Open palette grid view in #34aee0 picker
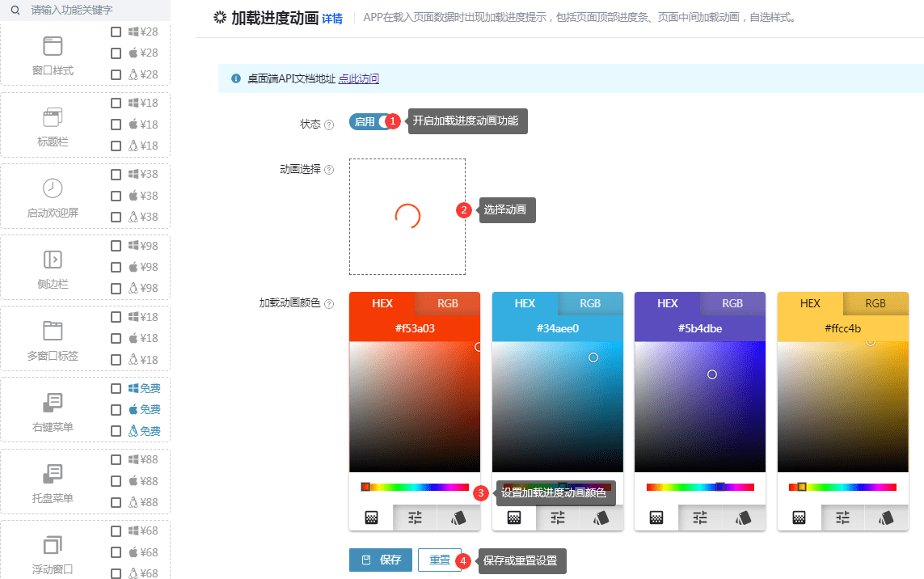 [514, 518]
